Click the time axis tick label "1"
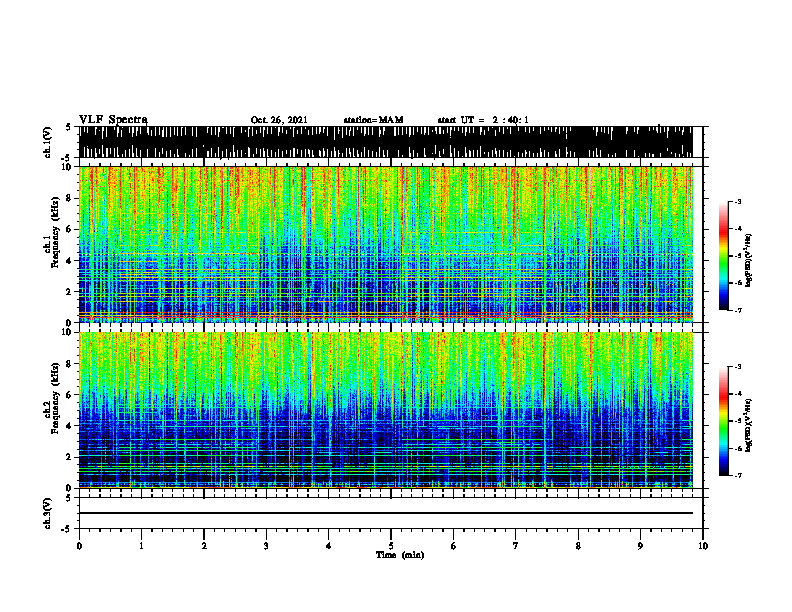Screen dimensions: 792x612 [x=141, y=546]
